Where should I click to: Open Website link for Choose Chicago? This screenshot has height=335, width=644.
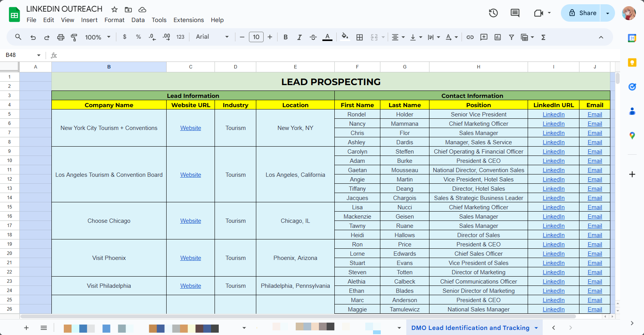pos(191,221)
